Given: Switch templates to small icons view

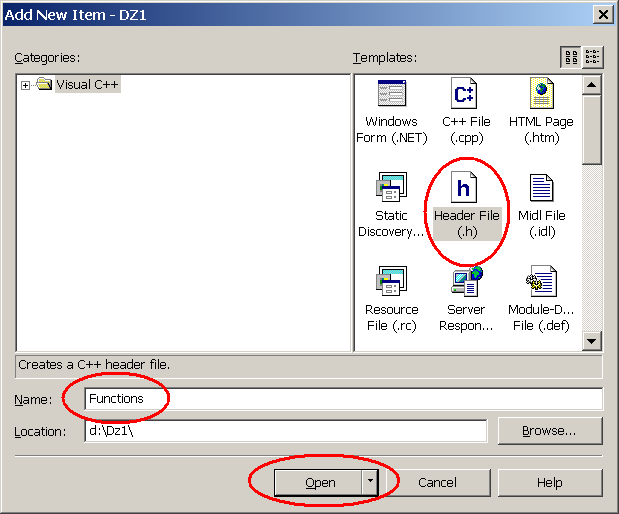Looking at the screenshot, I should (x=593, y=57).
